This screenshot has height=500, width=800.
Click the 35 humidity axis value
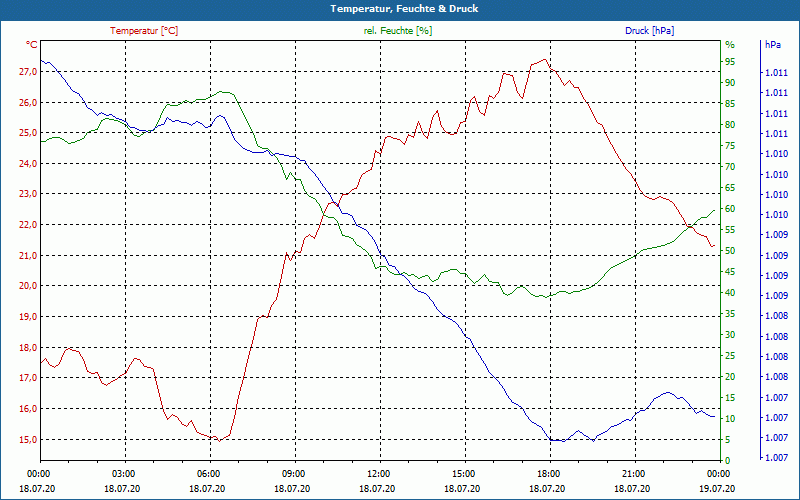coord(730,314)
